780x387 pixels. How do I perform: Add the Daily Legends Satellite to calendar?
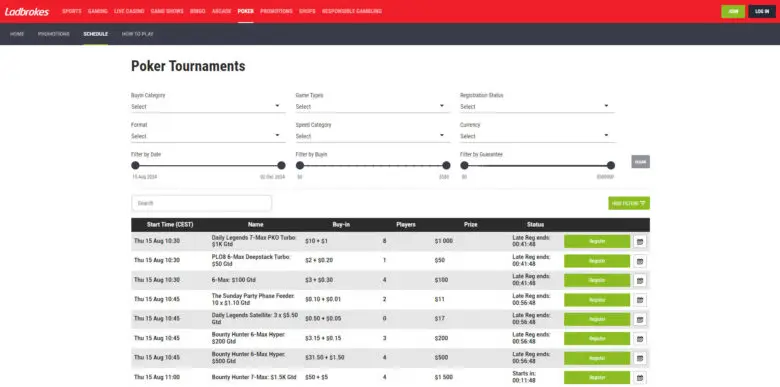coord(640,319)
